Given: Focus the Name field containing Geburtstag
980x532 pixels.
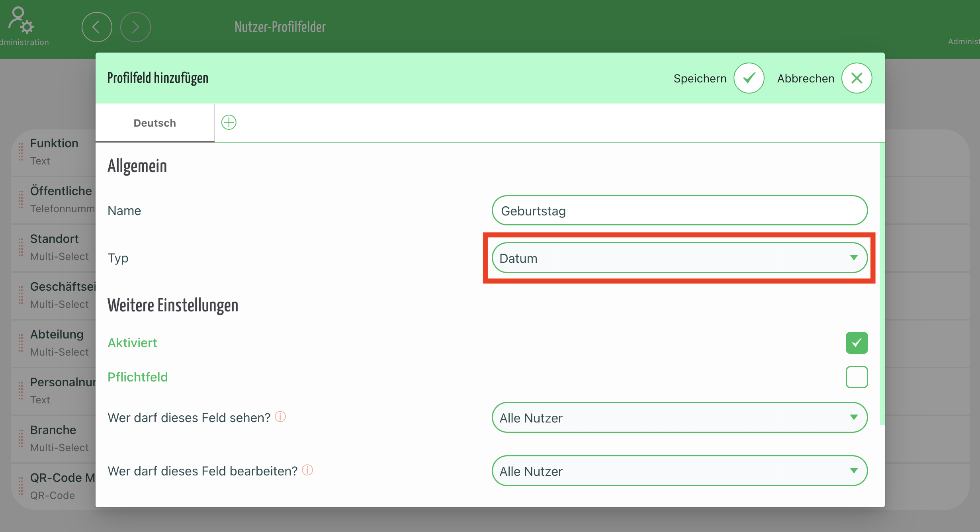Looking at the screenshot, I should (x=679, y=210).
